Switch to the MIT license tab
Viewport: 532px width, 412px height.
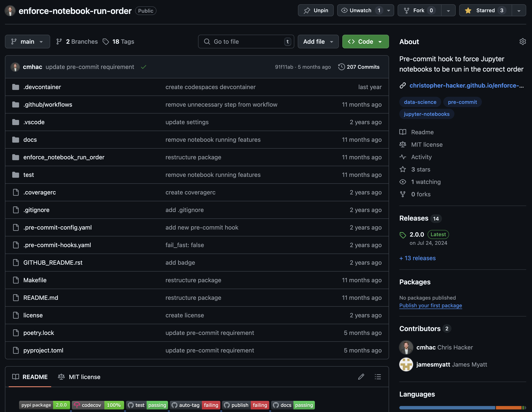(79, 377)
